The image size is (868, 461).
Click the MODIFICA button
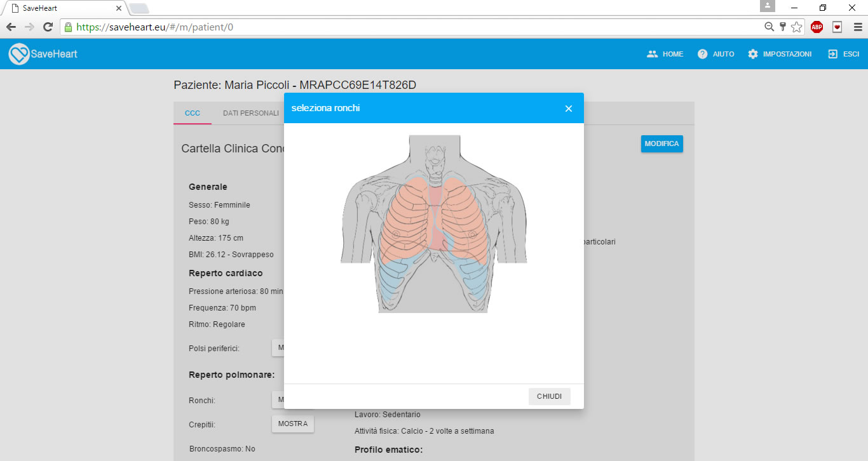[x=661, y=144]
